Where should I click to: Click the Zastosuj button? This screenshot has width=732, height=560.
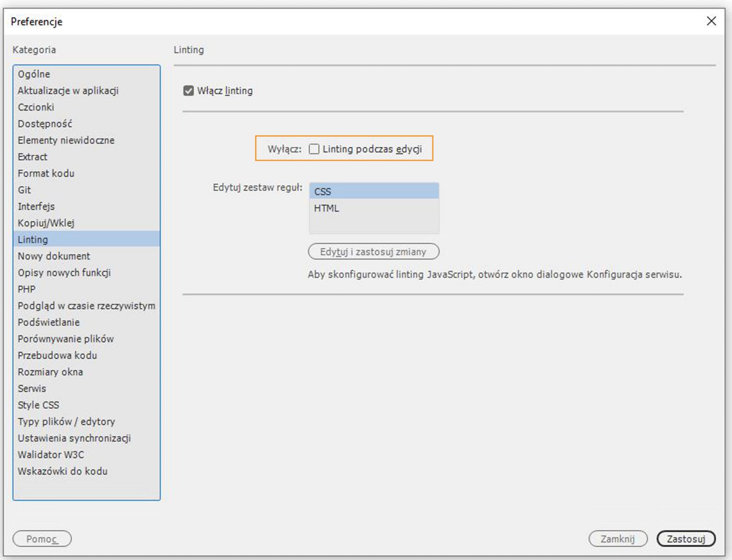click(x=685, y=539)
